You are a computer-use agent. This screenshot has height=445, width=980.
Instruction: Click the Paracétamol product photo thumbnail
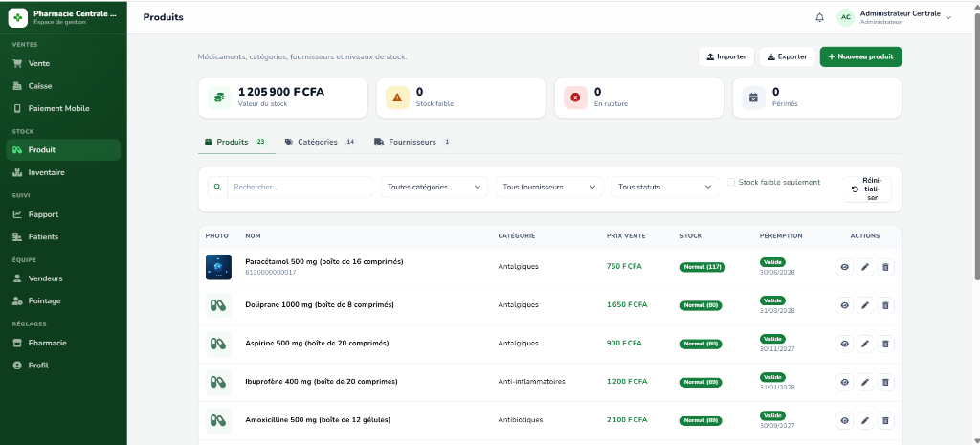pyautogui.click(x=219, y=268)
